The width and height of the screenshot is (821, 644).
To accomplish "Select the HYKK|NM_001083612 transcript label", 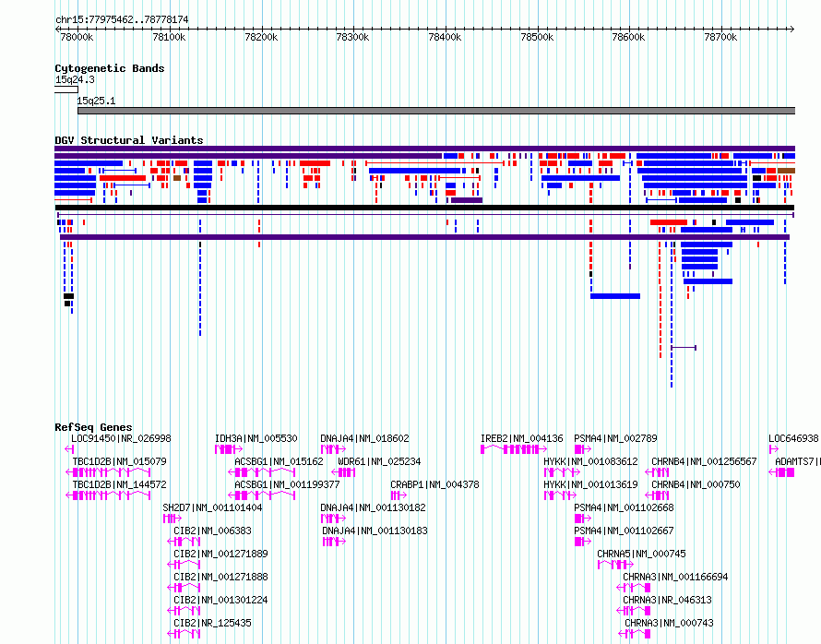I will (590, 461).
